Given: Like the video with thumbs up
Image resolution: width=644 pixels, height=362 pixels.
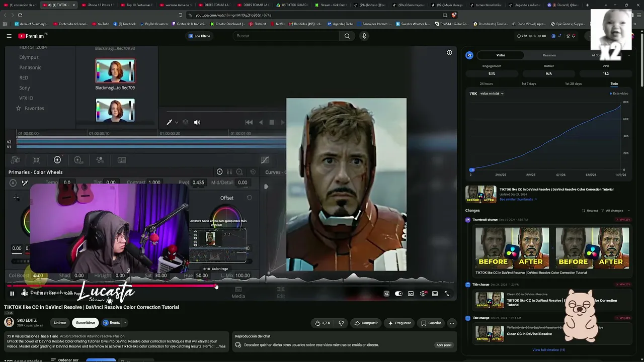Looking at the screenshot, I should [x=323, y=323].
